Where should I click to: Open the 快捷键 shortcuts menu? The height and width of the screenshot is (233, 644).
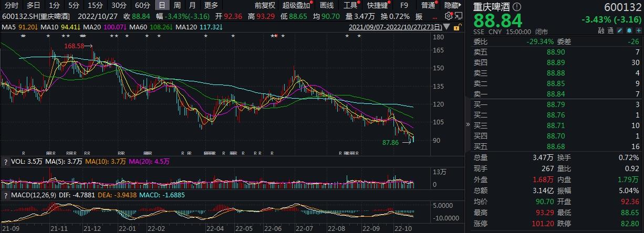[x=377, y=5]
